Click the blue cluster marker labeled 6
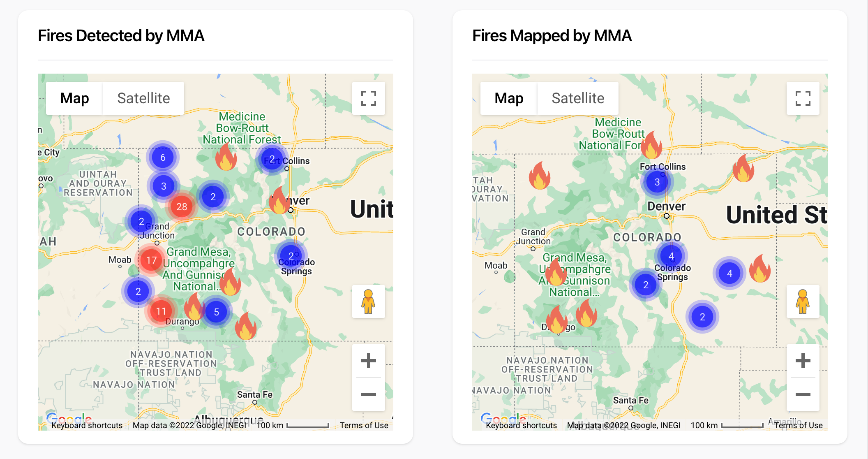 [163, 158]
